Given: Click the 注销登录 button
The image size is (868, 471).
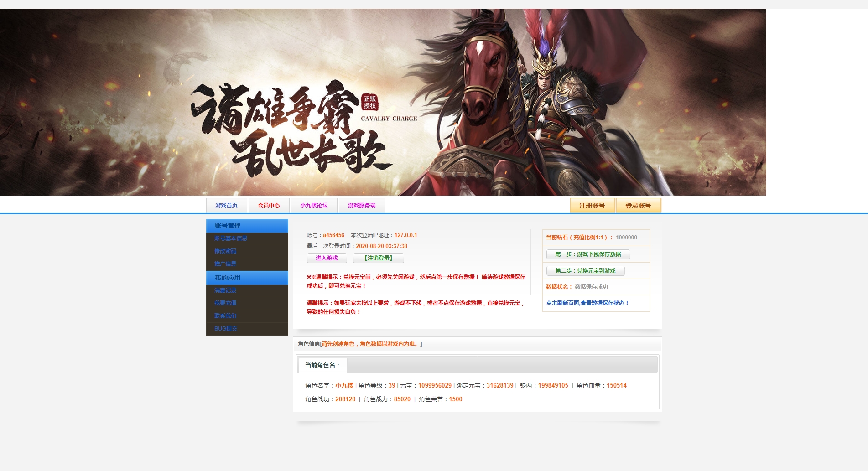Looking at the screenshot, I should click(379, 258).
